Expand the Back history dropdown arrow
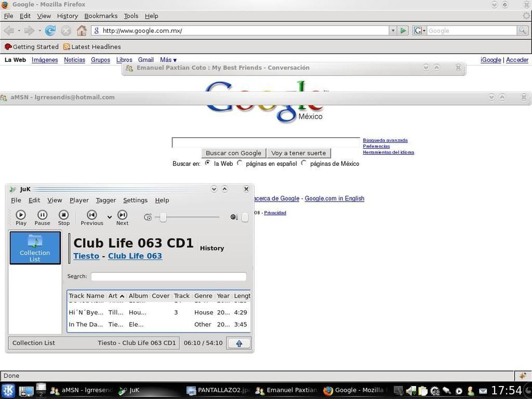This screenshot has width=532, height=399. (x=19, y=31)
